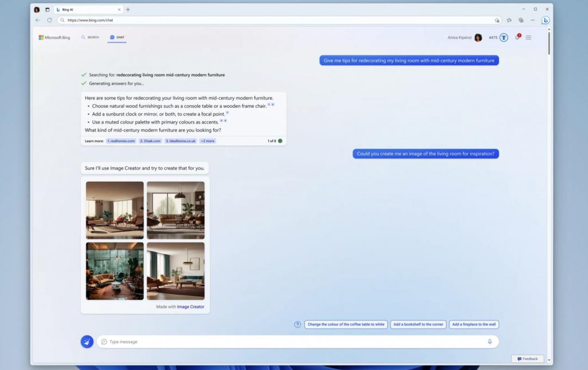Expand the '+2 more' sources
588x370 pixels.
[x=207, y=141]
